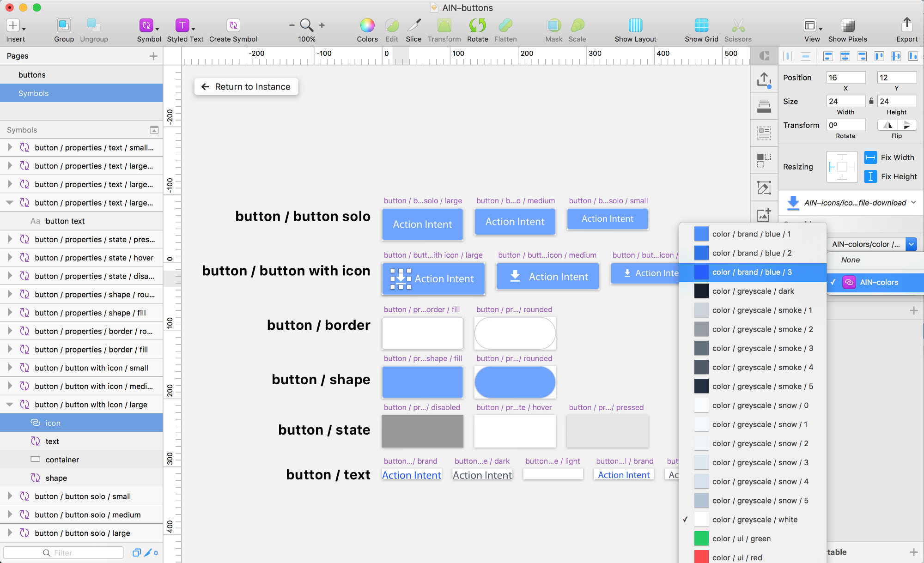Switch to the 'buttons' page
Image resolution: width=924 pixels, height=563 pixels.
pos(32,74)
